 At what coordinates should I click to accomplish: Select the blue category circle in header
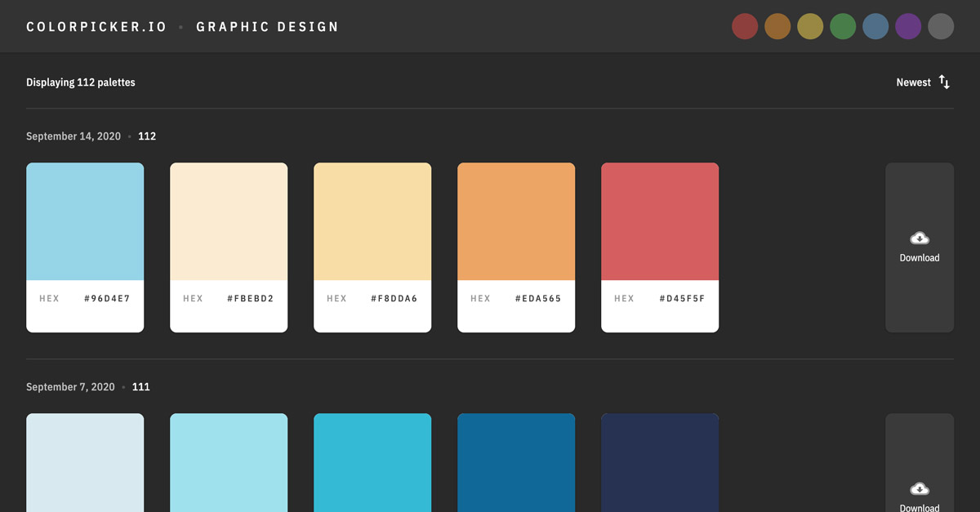tap(875, 26)
